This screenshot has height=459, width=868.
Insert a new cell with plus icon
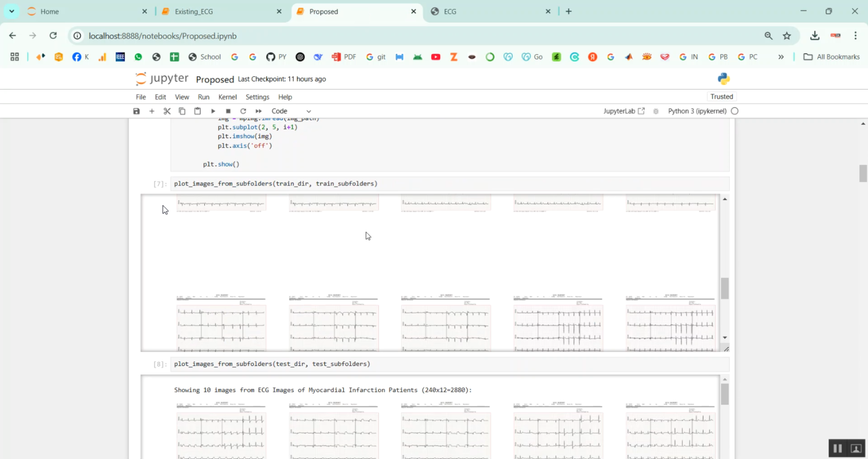pyautogui.click(x=152, y=111)
